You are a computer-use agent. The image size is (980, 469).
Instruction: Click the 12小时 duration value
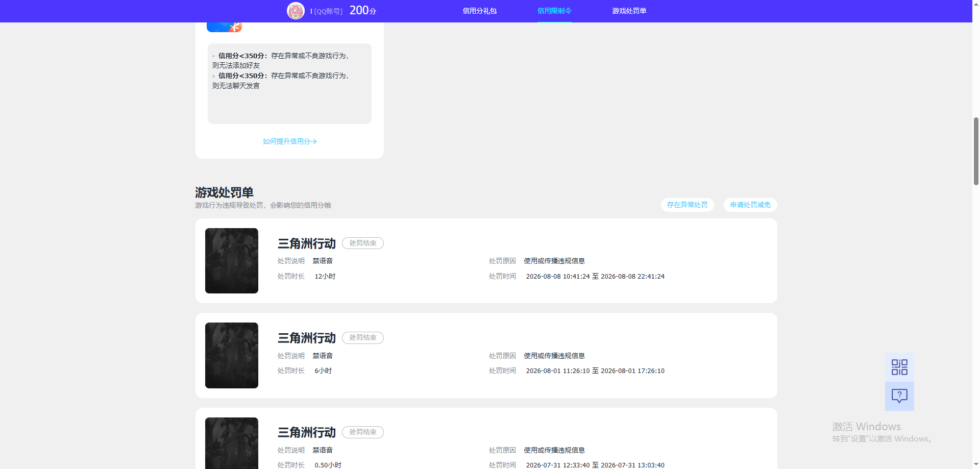[x=325, y=277]
